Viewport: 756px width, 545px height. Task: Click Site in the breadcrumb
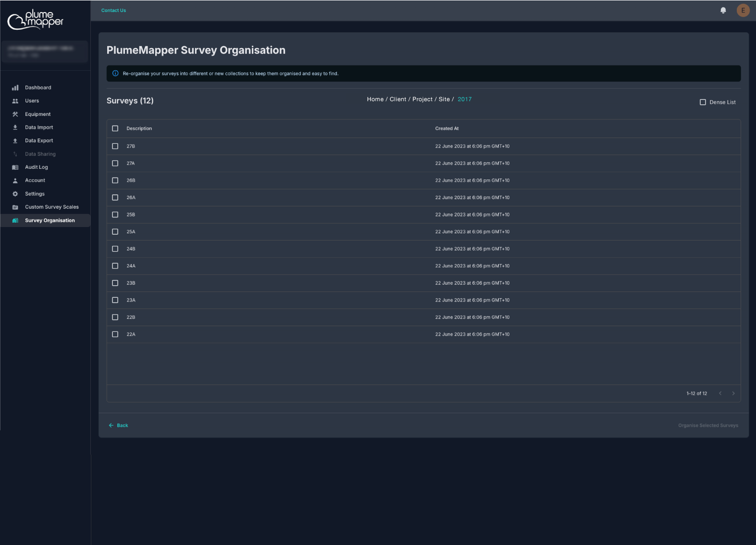[444, 100]
